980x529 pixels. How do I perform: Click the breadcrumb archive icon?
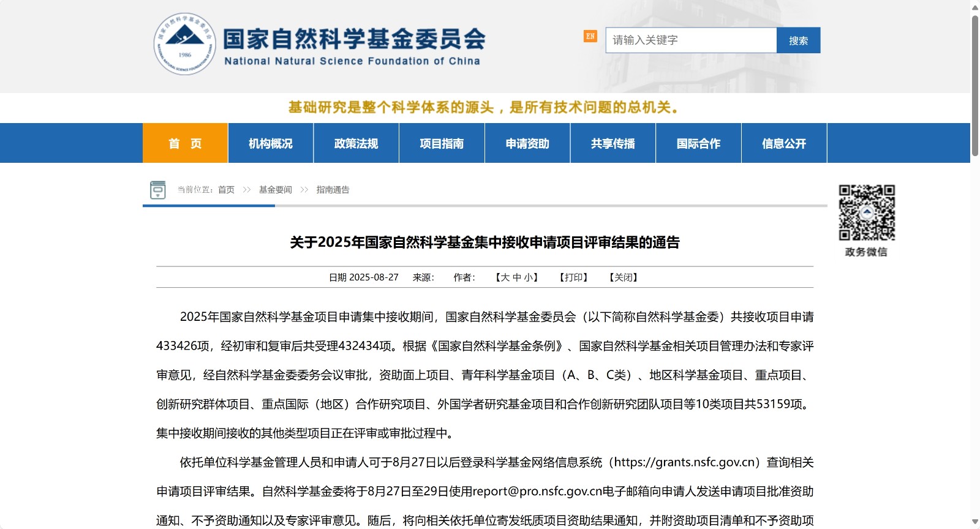[158, 190]
